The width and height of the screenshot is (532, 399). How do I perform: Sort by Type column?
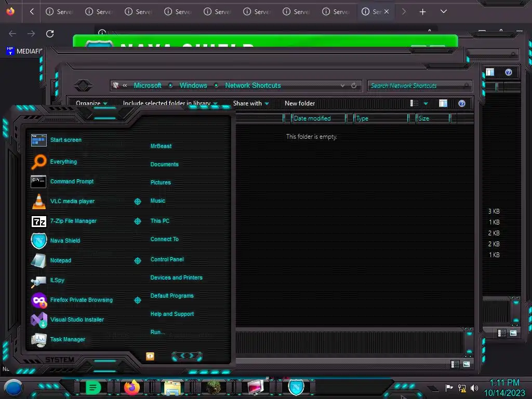click(x=381, y=118)
